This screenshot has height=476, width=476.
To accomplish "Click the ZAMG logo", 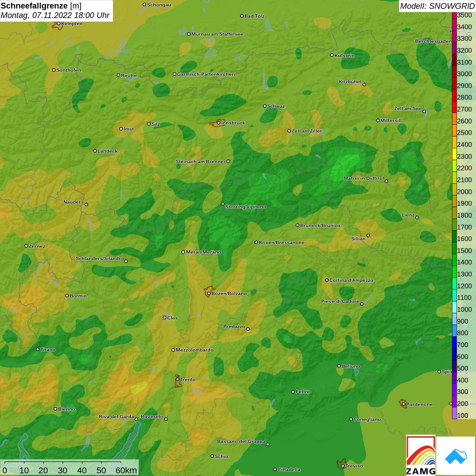I will pyautogui.click(x=421, y=456).
